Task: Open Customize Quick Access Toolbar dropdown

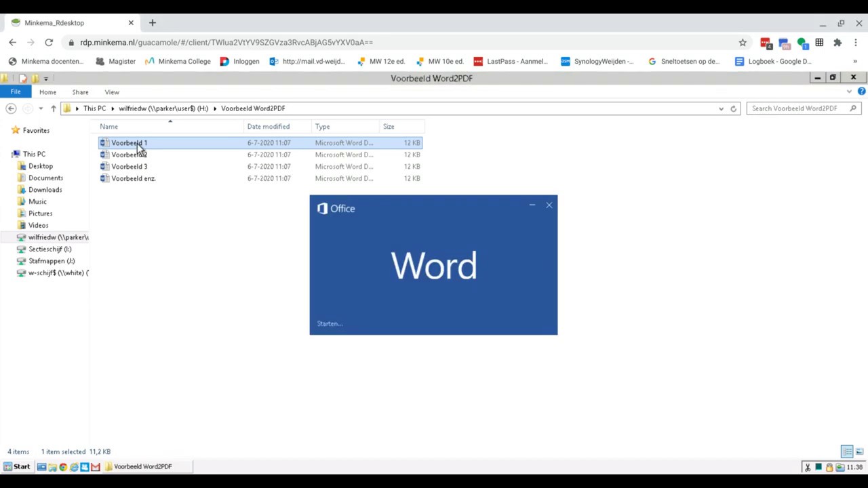Action: pos(46,79)
